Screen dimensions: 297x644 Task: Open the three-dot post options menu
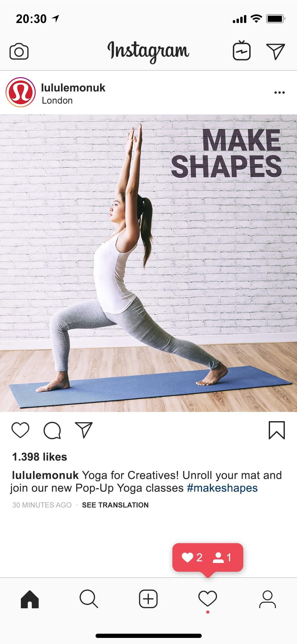pos(280,93)
